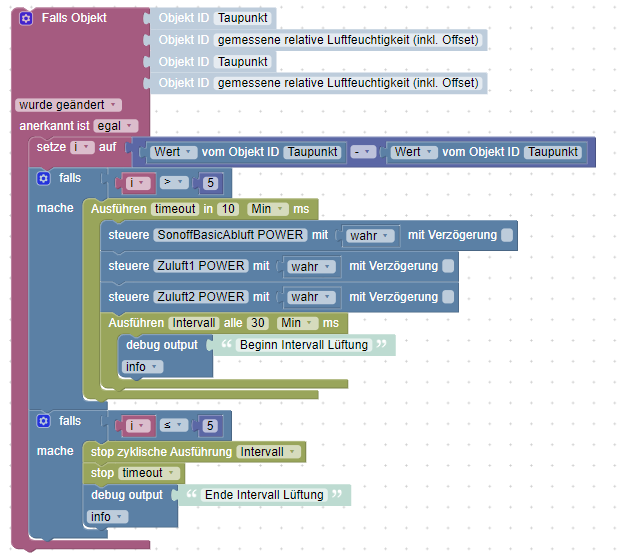Click SonoffBasicAbluft POWER object field
The width and height of the screenshot is (633, 557).
coord(230,235)
